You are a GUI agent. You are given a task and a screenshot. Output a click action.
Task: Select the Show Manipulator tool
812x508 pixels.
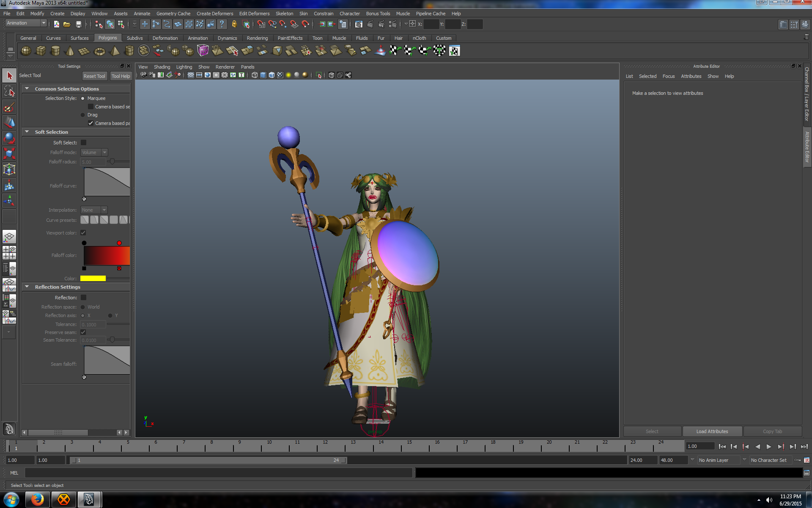[9, 201]
